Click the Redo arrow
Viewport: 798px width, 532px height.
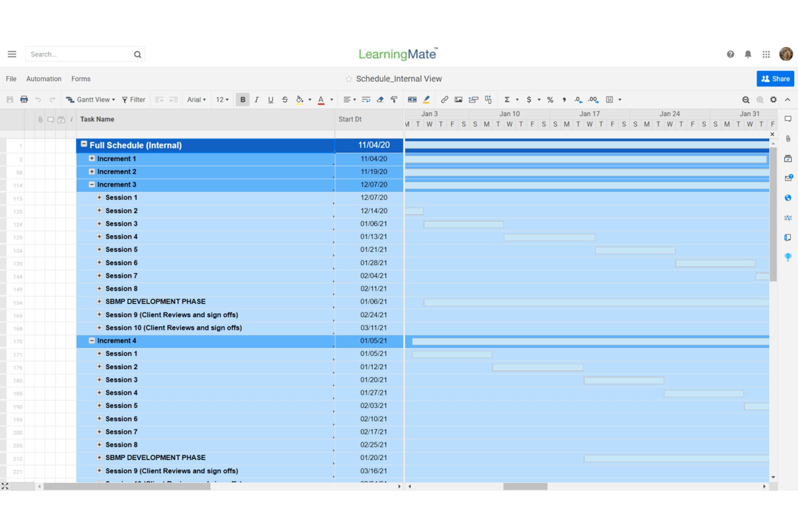[52, 99]
